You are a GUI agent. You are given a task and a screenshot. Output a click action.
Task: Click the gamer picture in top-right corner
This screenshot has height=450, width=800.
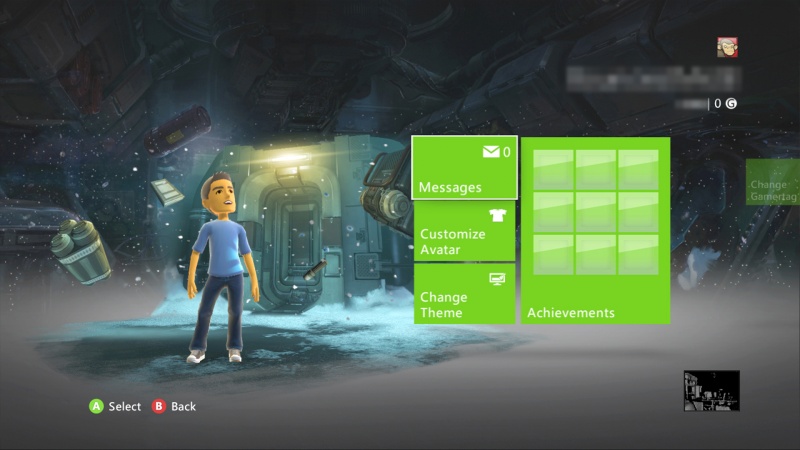[727, 47]
